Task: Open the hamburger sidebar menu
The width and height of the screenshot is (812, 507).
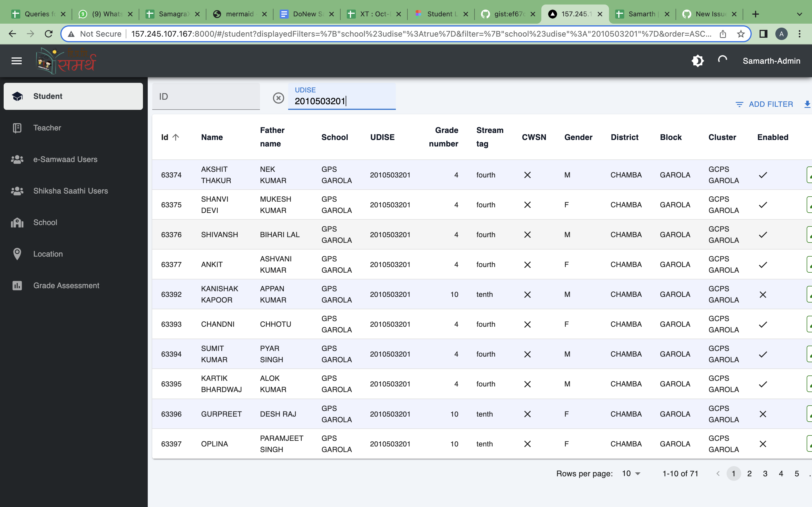Action: tap(16, 61)
